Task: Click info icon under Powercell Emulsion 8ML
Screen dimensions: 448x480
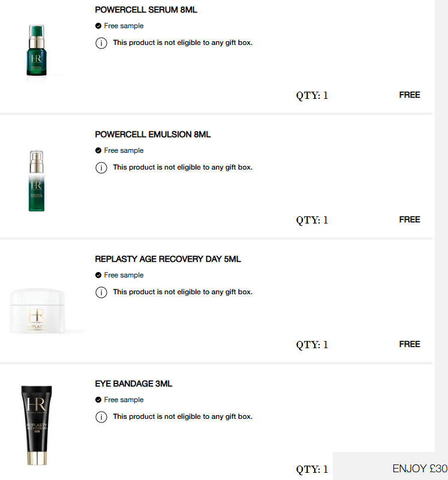Action: click(101, 168)
